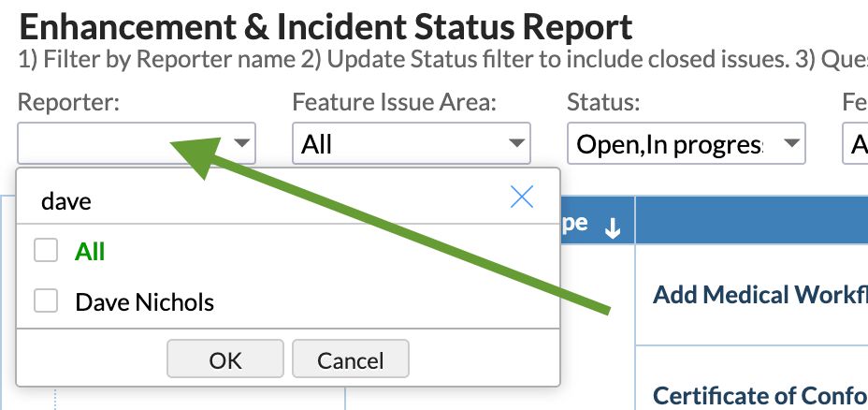
Task: Click the 'Reporter:' filter label
Action: click(x=68, y=102)
